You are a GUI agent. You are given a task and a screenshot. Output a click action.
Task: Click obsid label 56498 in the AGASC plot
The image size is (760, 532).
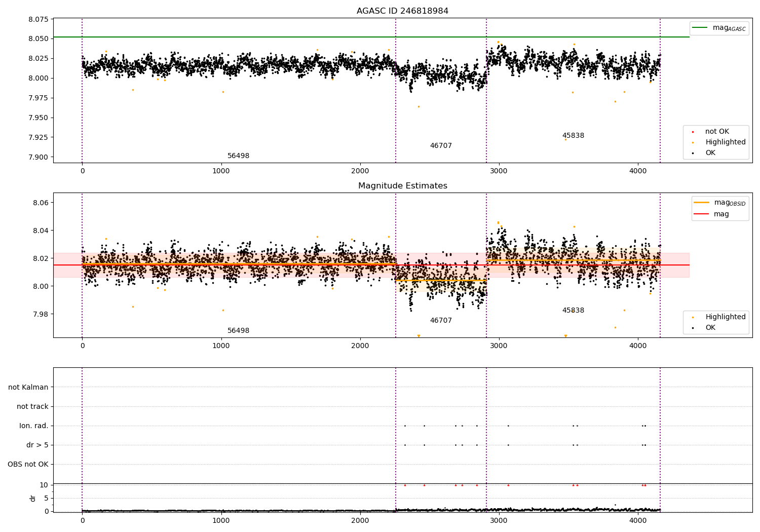238,156
